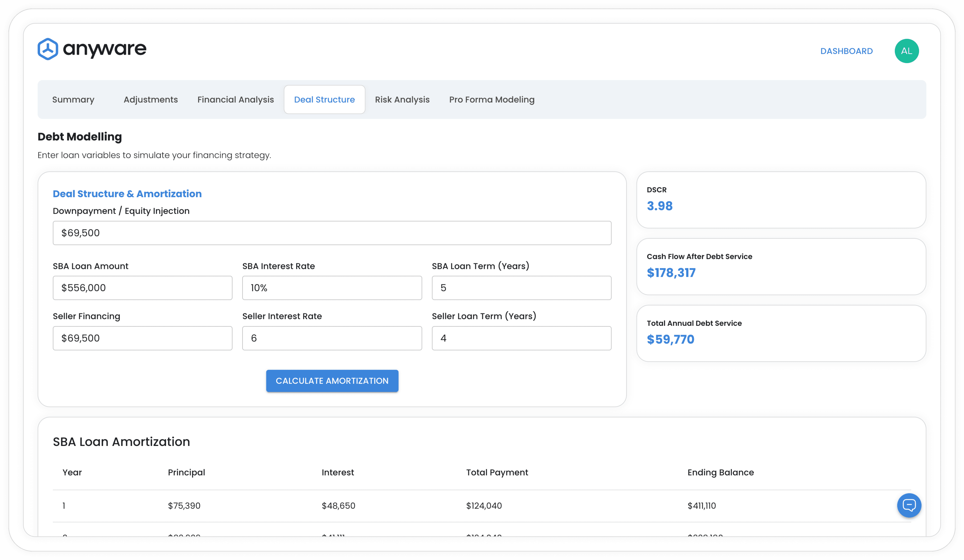The image size is (964, 560).
Task: Go to the Dashboard link
Action: point(847,51)
